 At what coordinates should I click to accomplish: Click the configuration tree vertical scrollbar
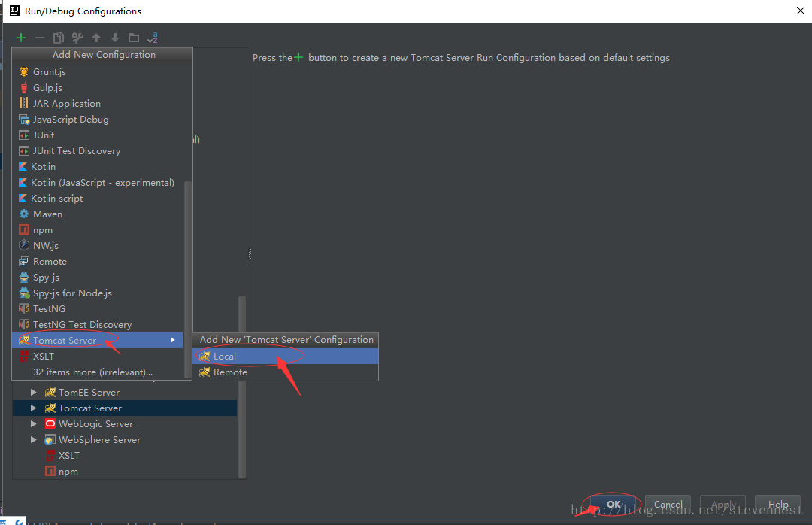[242, 387]
